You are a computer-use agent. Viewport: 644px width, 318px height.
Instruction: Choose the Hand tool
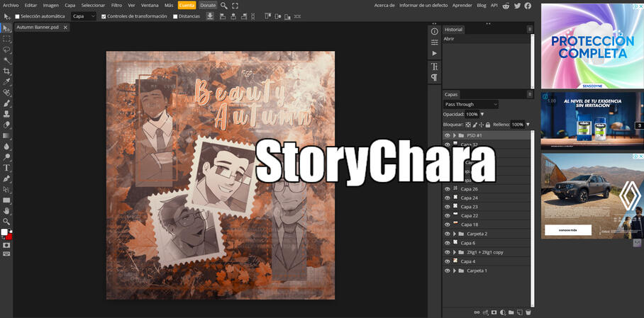click(x=6, y=210)
